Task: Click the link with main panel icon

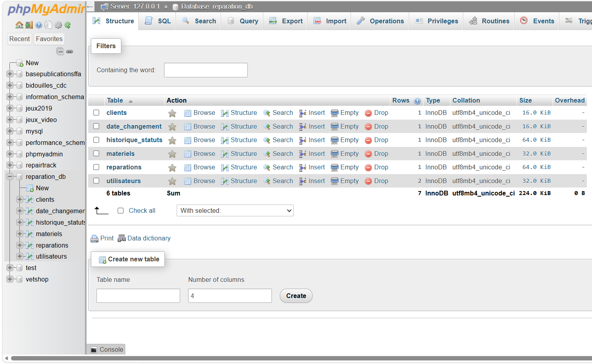Action: tap(70, 51)
